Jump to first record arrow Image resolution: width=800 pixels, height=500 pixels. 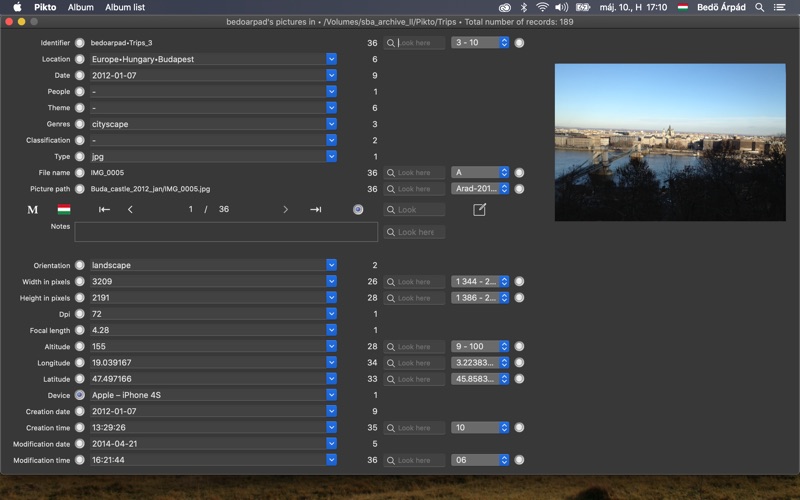(104, 209)
